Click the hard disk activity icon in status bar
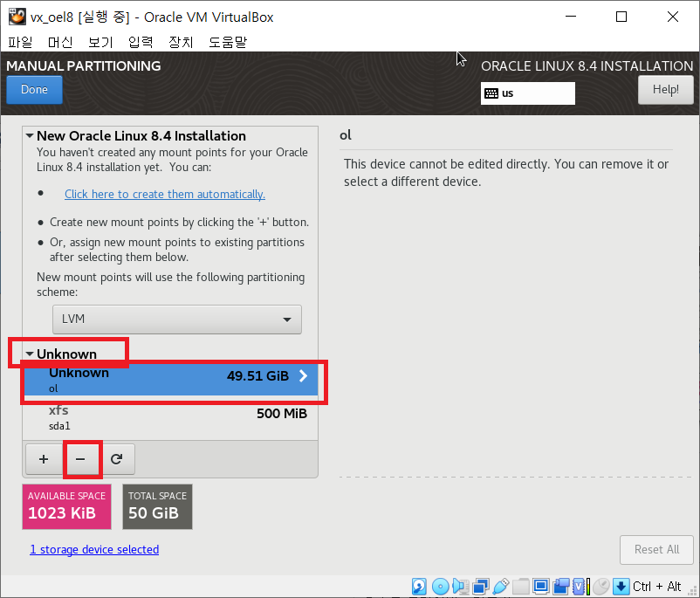The height and width of the screenshot is (598, 700). [419, 586]
